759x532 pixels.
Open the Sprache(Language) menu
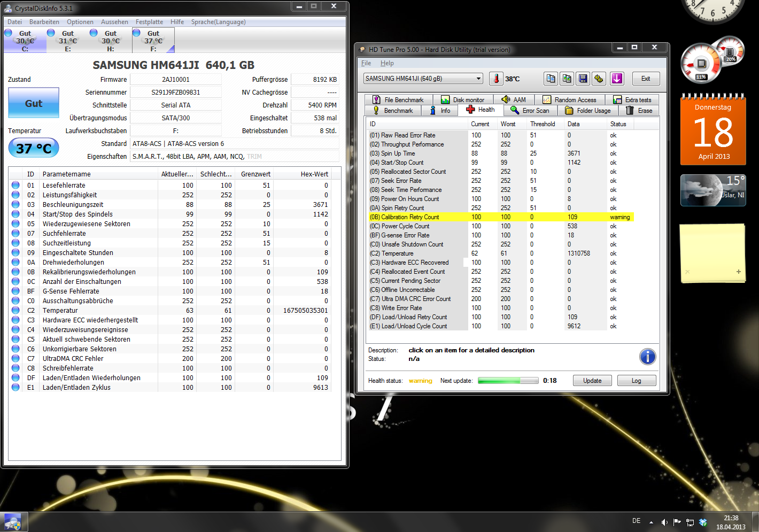[x=219, y=22]
